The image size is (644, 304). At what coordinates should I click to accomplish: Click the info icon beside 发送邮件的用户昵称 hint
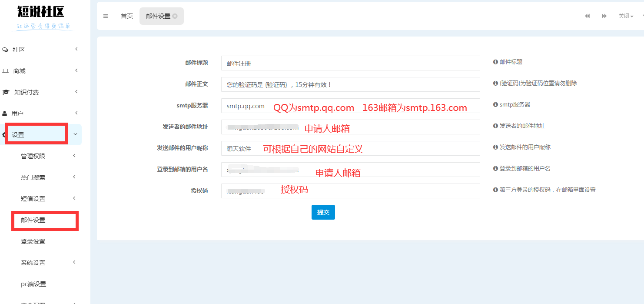(495, 147)
